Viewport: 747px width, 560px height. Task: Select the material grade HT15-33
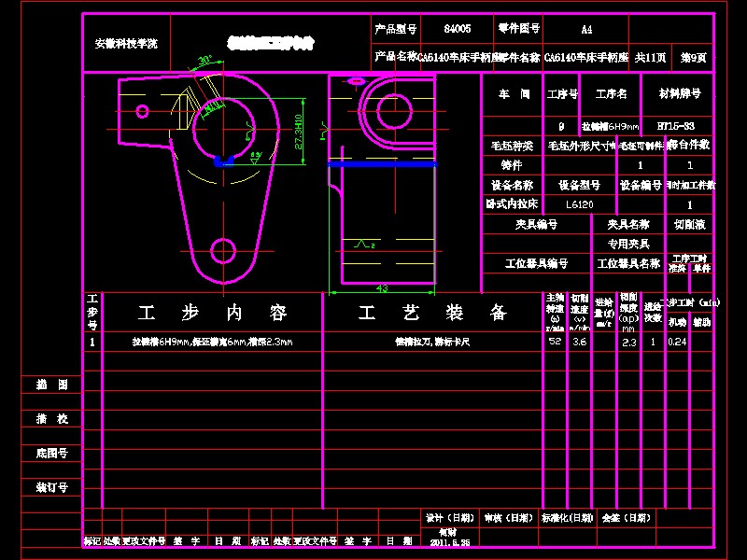click(x=675, y=126)
